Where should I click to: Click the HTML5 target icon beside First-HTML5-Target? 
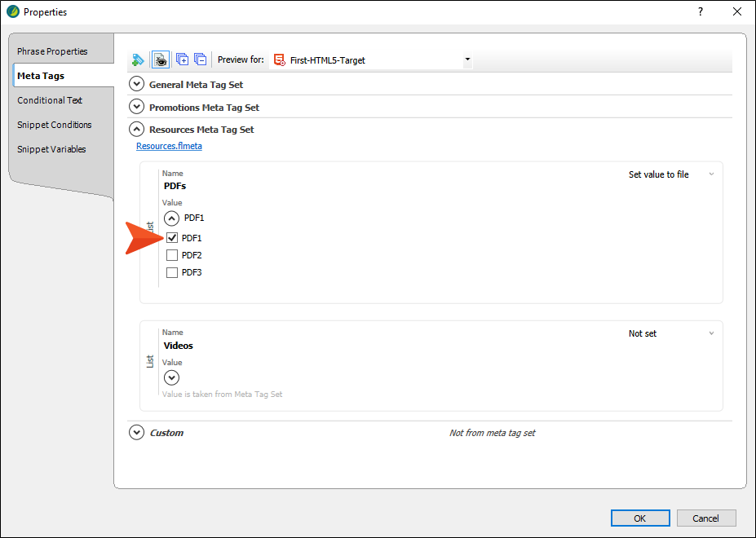tap(279, 60)
